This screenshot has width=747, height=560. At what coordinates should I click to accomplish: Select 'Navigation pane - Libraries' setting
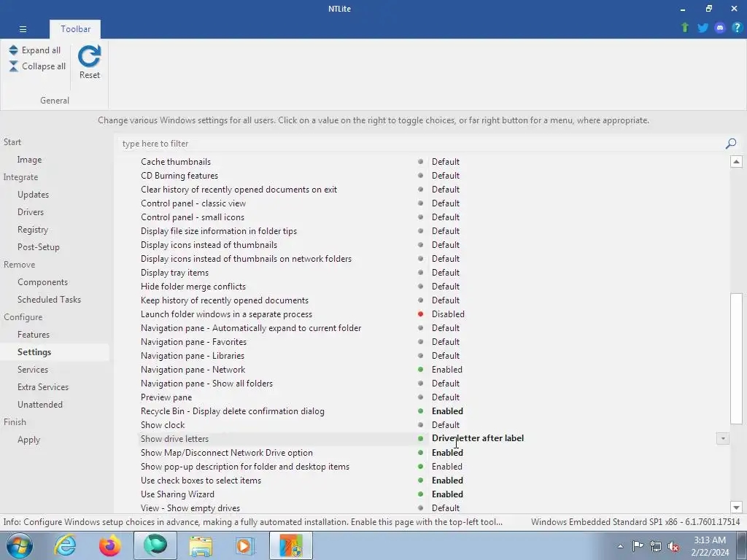point(193,356)
